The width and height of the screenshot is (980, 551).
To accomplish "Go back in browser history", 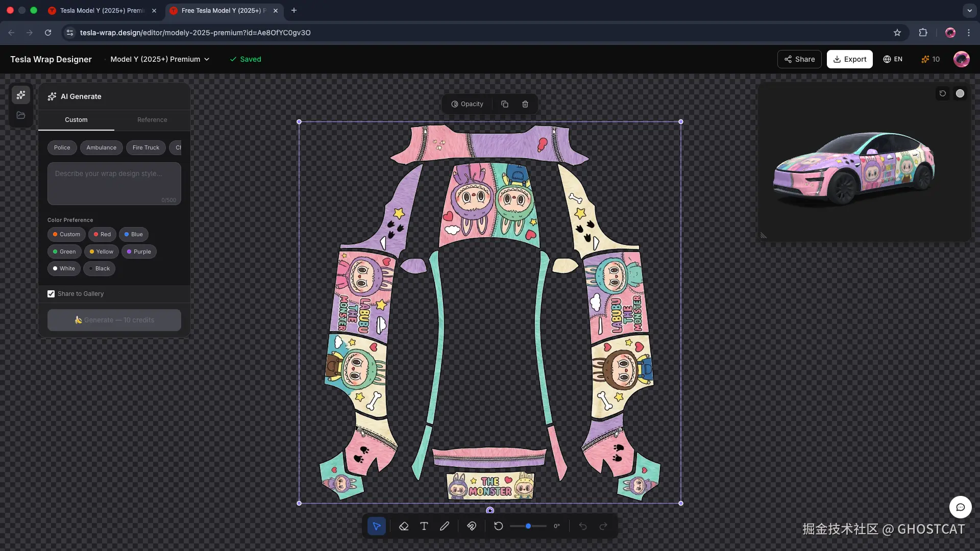I will (x=11, y=33).
